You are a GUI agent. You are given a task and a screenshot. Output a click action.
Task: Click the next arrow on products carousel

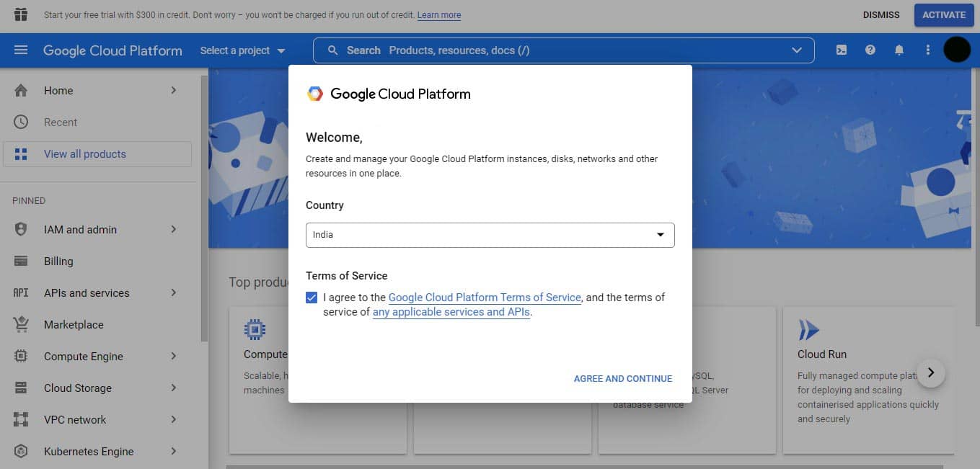tap(931, 372)
